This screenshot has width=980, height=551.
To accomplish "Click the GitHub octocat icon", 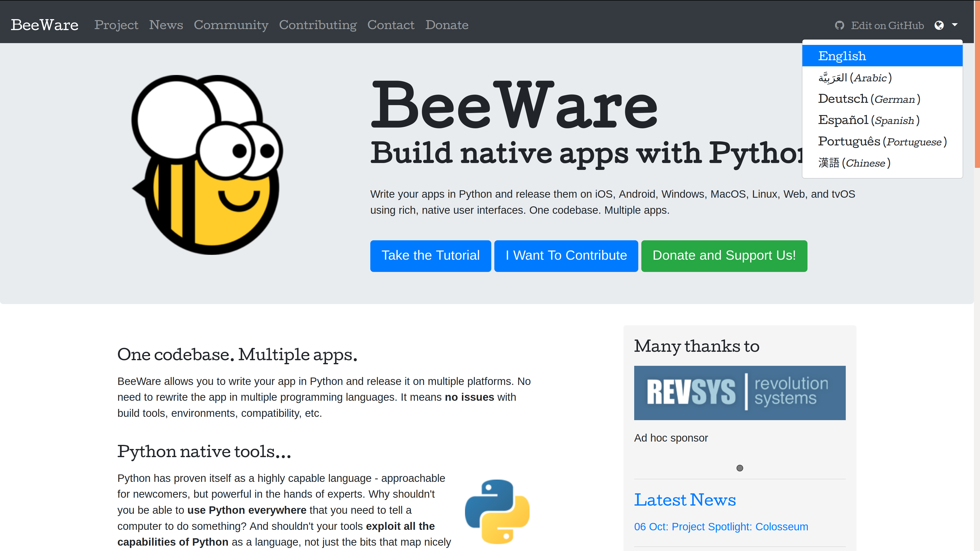I will pyautogui.click(x=839, y=25).
